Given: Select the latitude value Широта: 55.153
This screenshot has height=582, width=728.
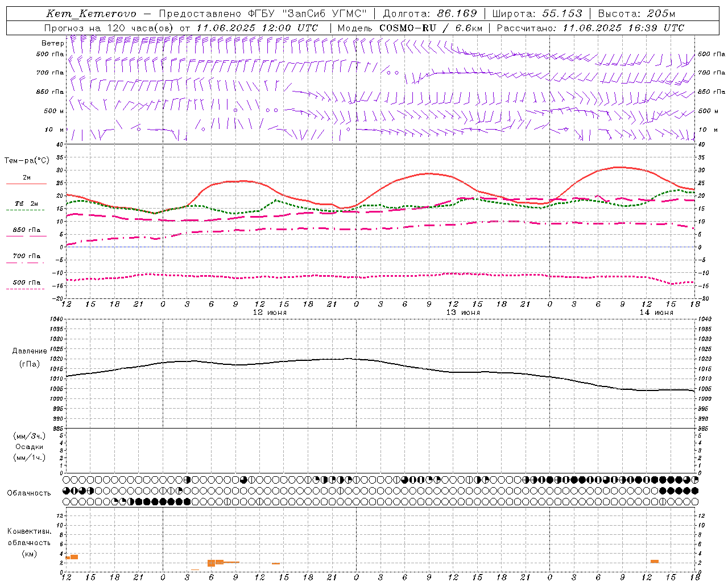Looking at the screenshot, I should [537, 14].
